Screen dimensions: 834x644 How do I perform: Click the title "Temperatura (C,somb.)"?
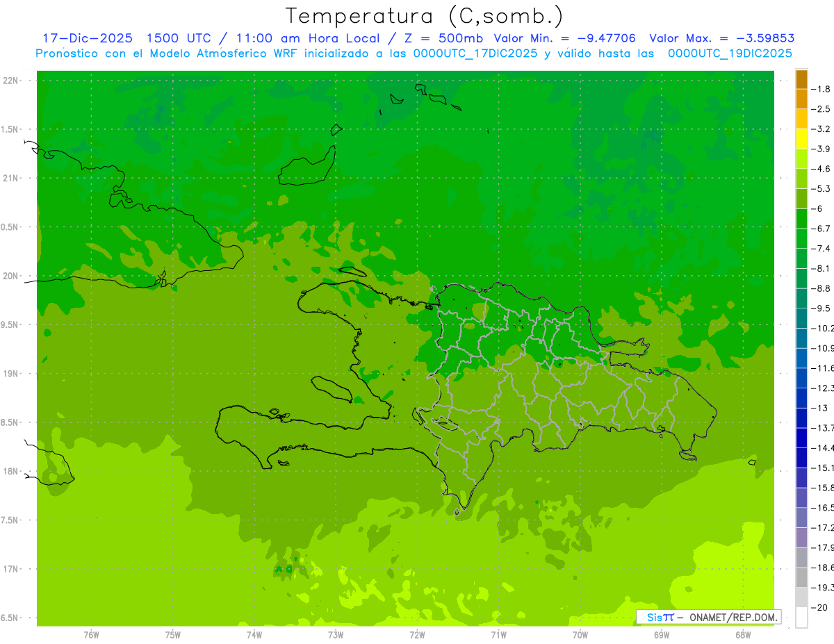424,16
